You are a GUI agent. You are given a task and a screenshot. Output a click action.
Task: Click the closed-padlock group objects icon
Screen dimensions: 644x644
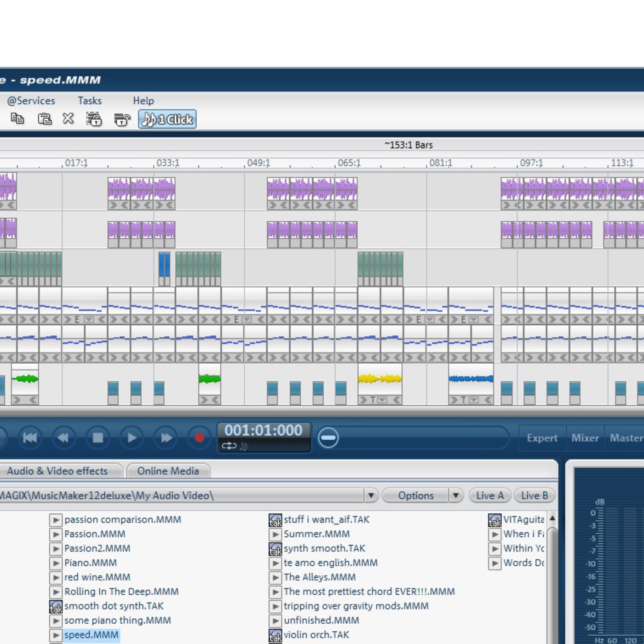(94, 120)
